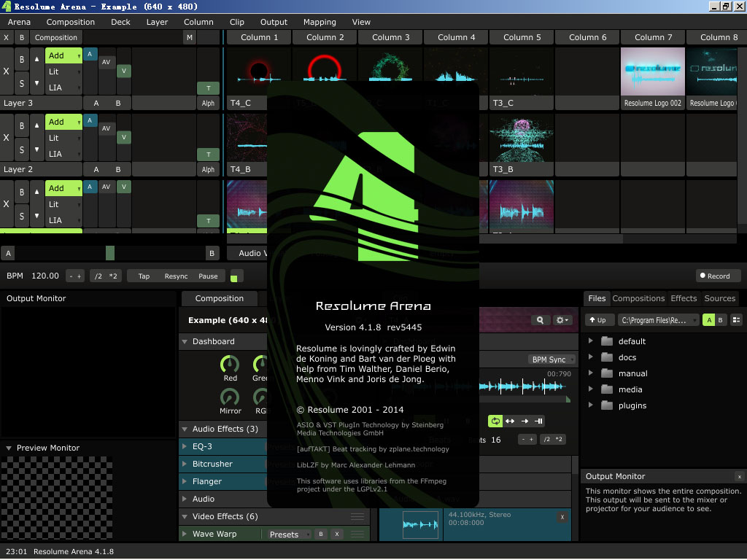Expand the EQ-3 audio effect
The image size is (747, 560).
(x=185, y=446)
